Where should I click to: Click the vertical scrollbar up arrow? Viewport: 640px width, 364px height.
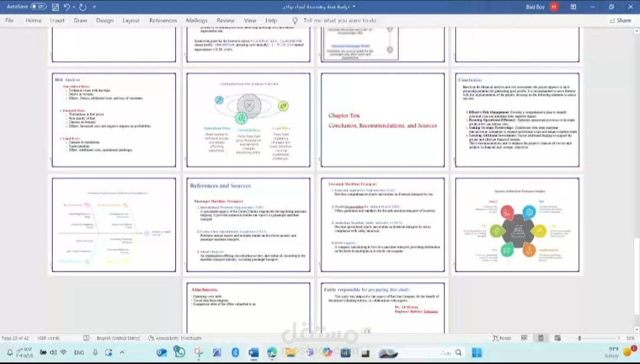pos(636,31)
